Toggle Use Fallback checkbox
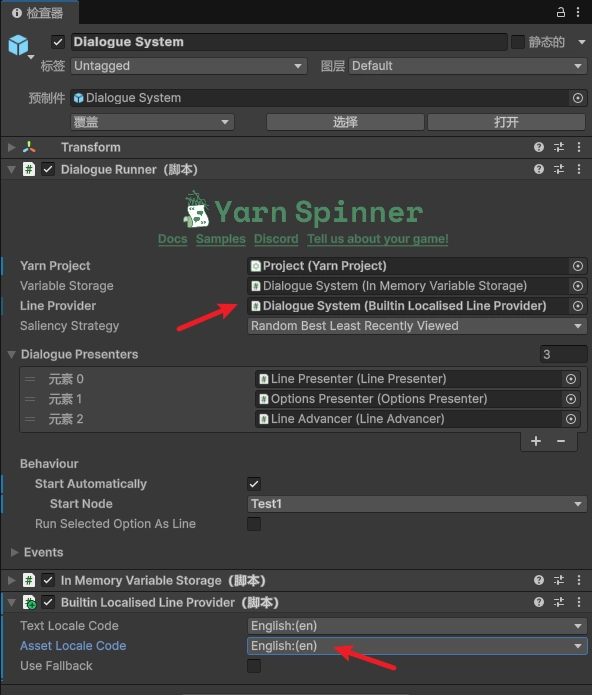 (254, 665)
